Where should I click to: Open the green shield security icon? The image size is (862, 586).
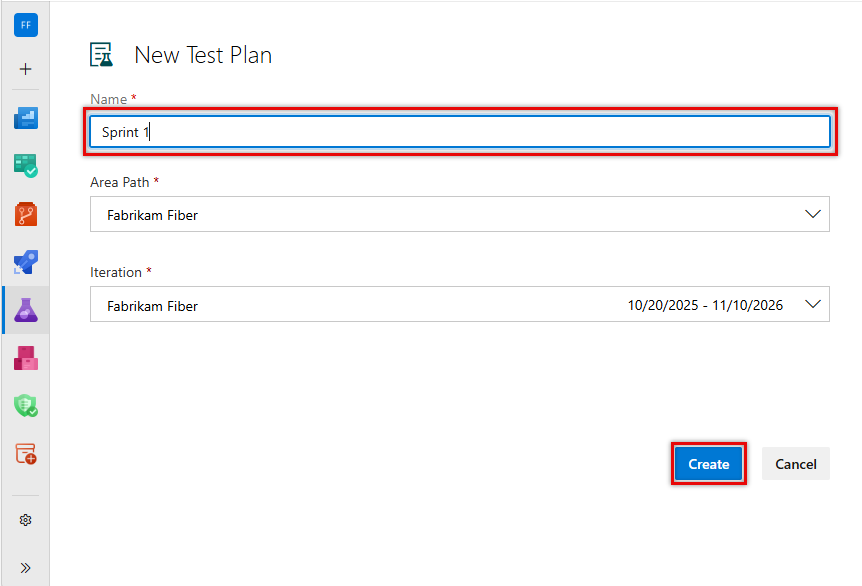(x=25, y=405)
